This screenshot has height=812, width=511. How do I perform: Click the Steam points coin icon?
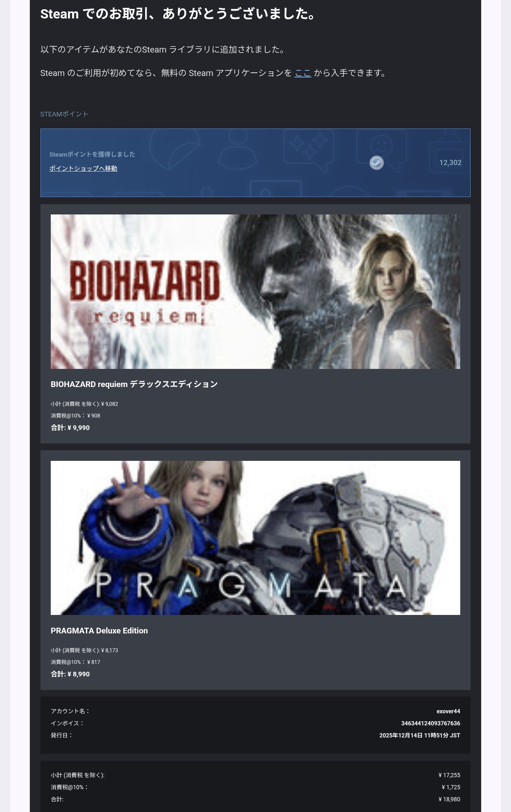(377, 163)
